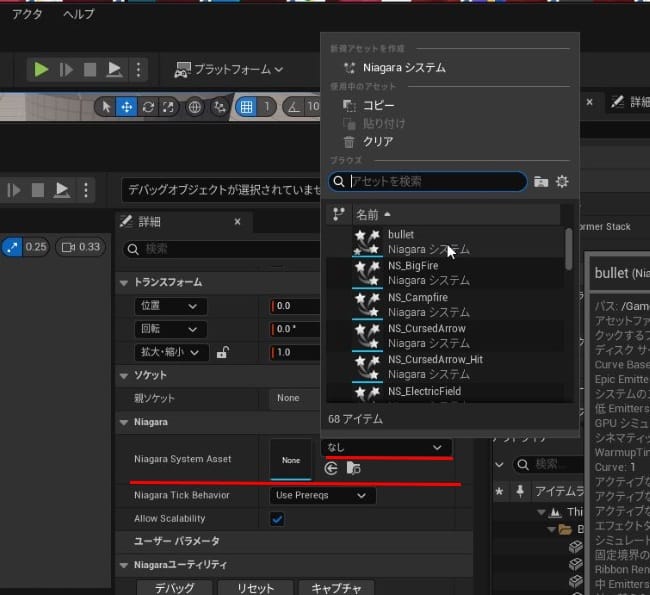Click use selected asset arrow icon

331,469
